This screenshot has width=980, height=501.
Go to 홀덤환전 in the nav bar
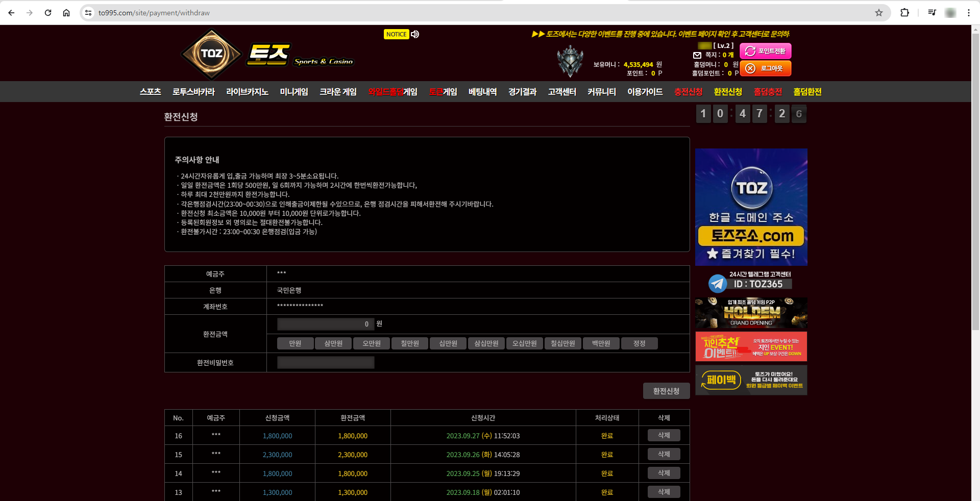tap(807, 92)
